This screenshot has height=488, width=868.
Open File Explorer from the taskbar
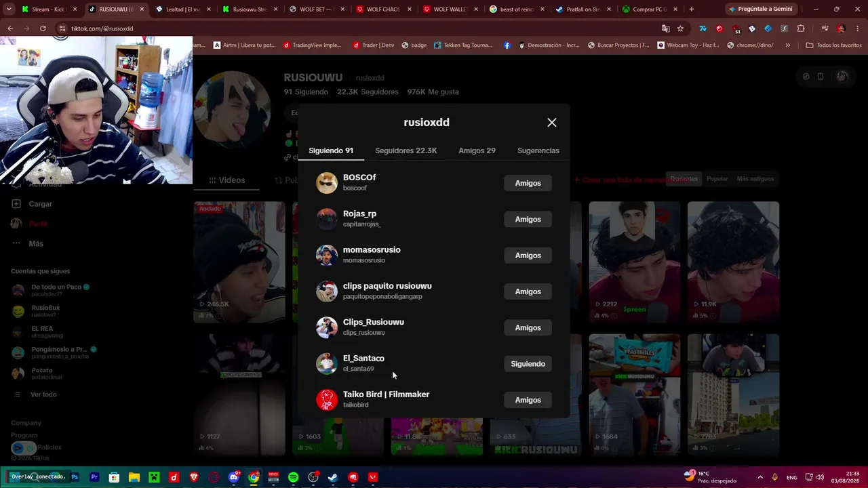point(134,477)
